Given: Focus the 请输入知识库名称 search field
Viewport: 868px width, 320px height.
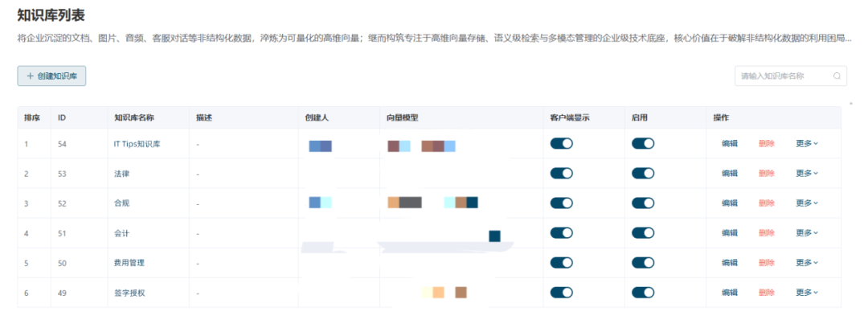Looking at the screenshot, I should click(791, 76).
